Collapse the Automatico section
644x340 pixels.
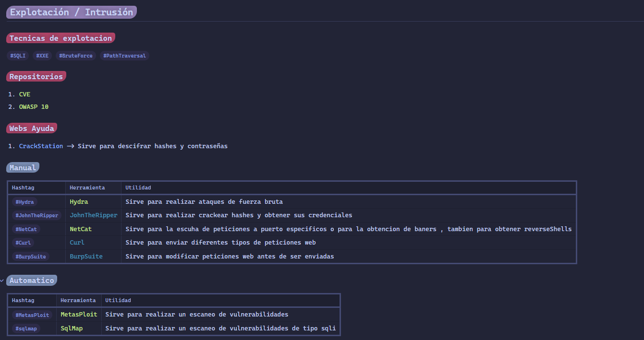(2, 280)
